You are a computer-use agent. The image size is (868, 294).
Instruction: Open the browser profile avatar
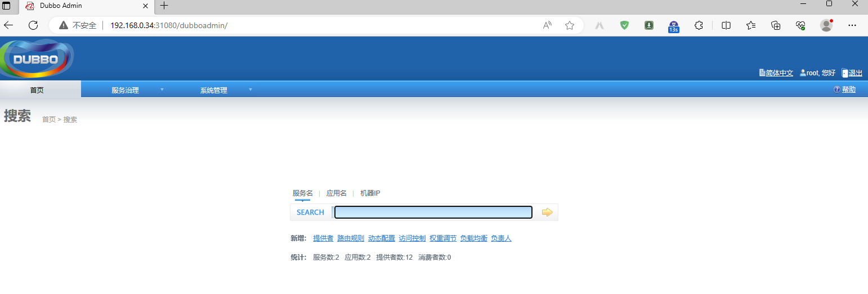point(826,25)
